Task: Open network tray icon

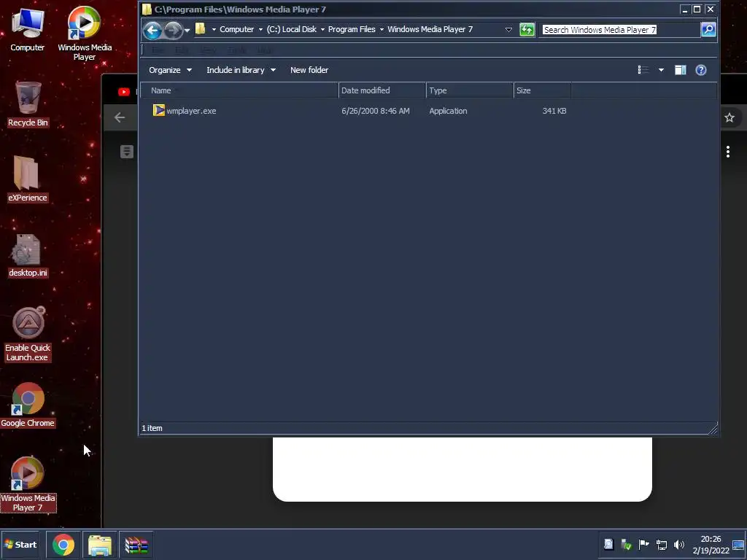Action: coord(661,544)
